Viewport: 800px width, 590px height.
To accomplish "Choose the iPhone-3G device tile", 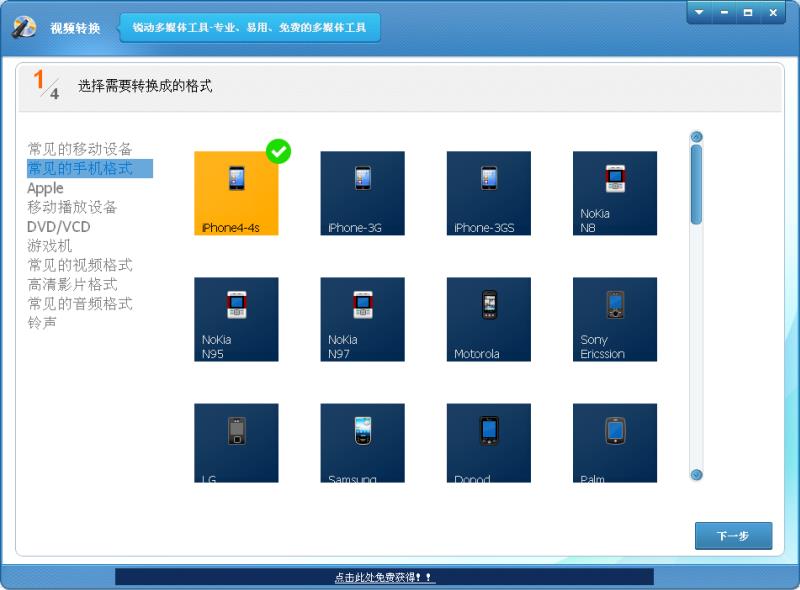I will 362,193.
